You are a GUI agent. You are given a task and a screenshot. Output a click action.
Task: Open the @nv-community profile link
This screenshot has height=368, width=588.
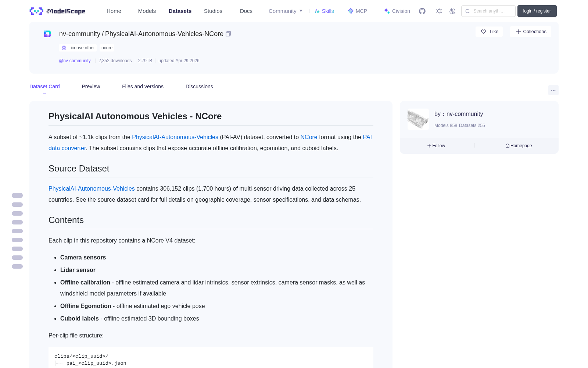tap(75, 61)
